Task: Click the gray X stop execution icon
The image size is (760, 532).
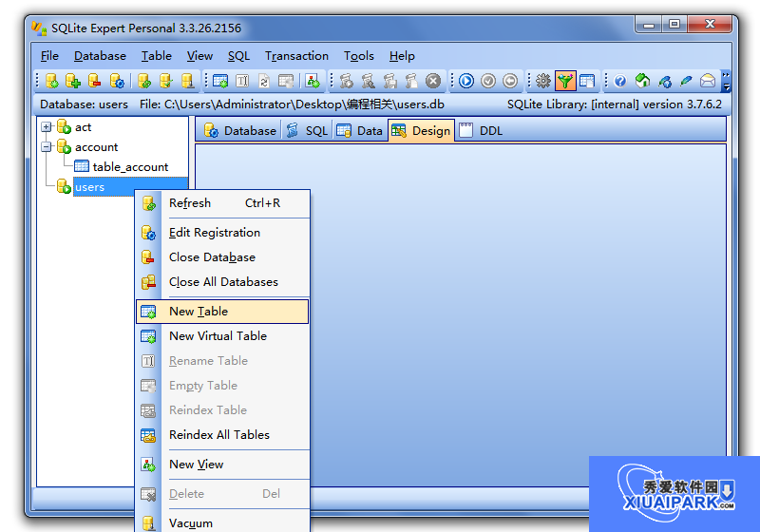Action: click(x=433, y=81)
